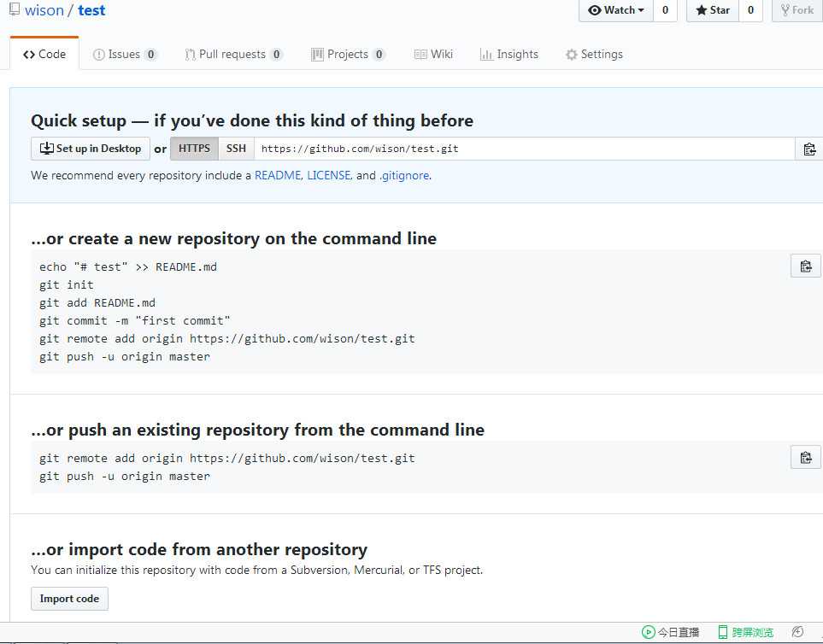Open the Watch dropdown menu
Viewport: 823px width, 644px height.
click(x=616, y=10)
